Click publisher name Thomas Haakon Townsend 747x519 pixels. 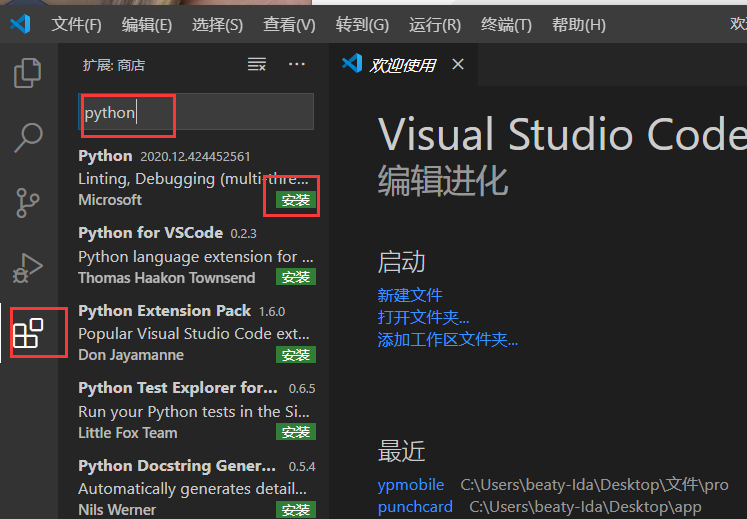click(167, 278)
